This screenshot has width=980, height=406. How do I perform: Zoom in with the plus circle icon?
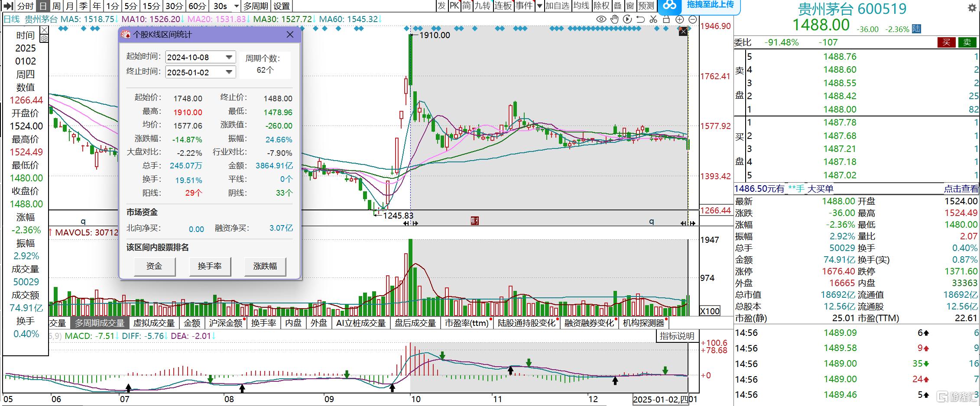click(680, 19)
